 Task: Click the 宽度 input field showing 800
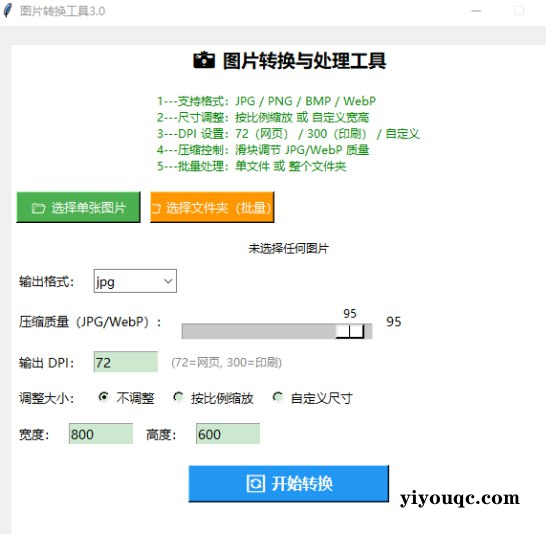click(x=101, y=434)
